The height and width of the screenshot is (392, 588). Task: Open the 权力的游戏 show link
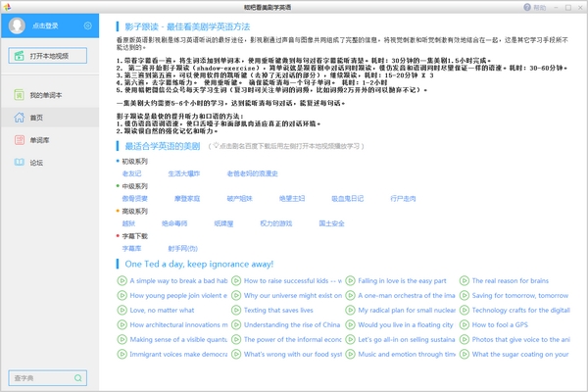click(x=276, y=223)
